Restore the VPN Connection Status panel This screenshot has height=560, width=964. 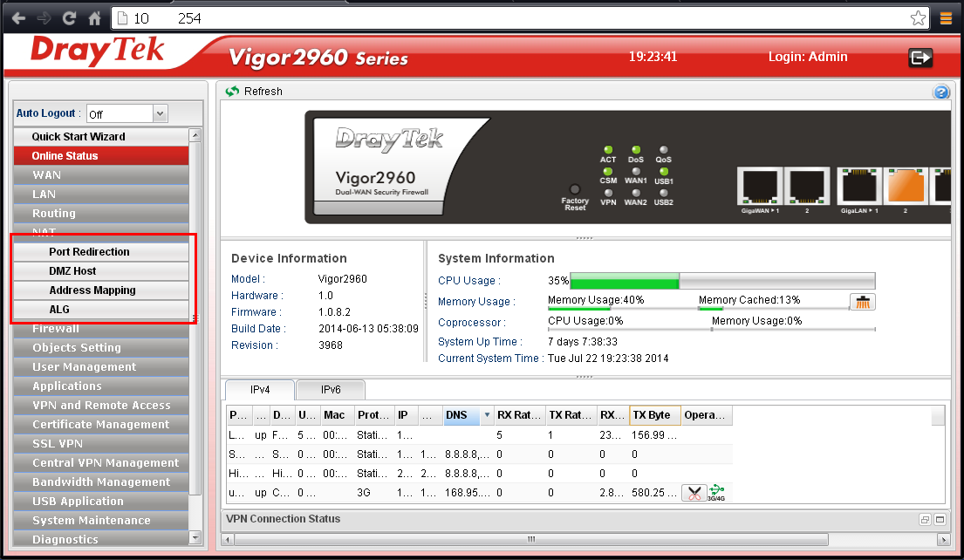(x=925, y=519)
